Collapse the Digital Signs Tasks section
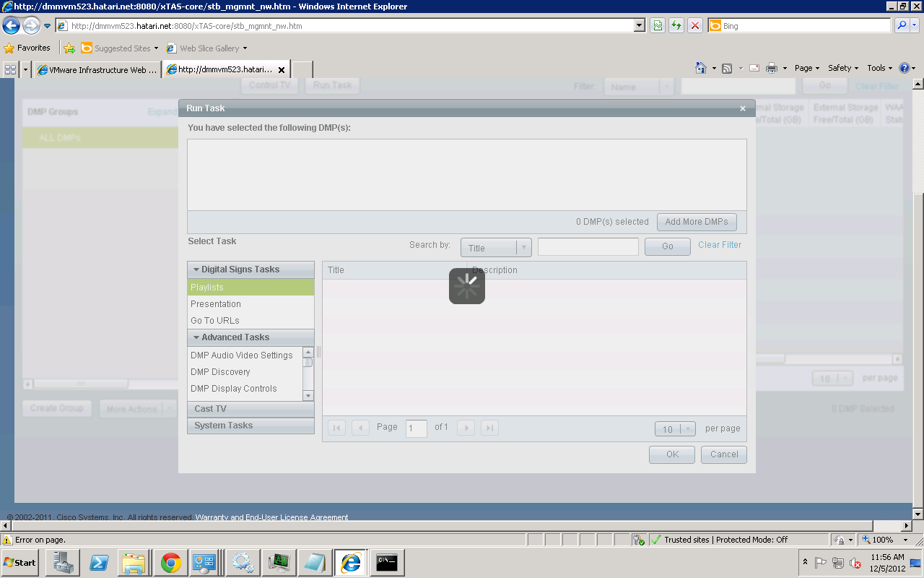 coord(250,269)
